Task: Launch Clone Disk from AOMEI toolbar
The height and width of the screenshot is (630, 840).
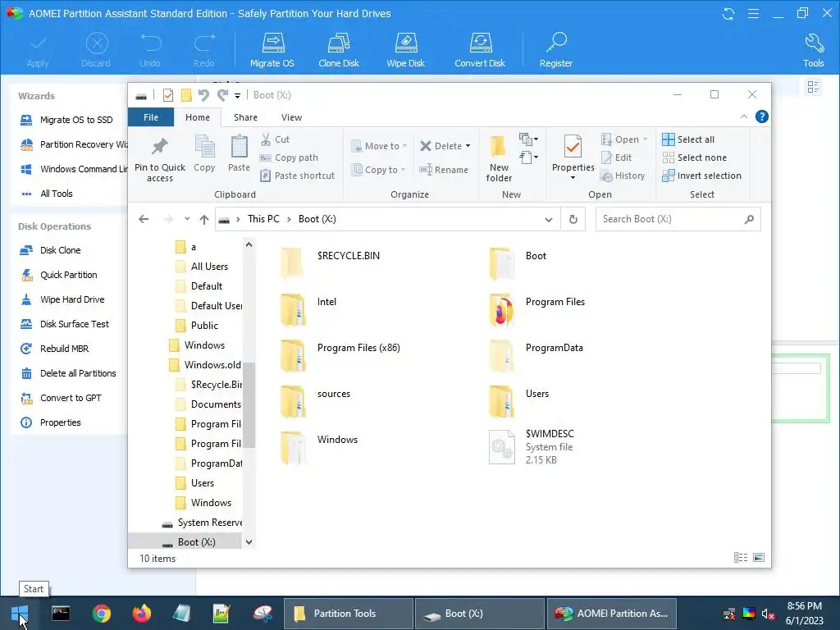Action: pos(339,50)
